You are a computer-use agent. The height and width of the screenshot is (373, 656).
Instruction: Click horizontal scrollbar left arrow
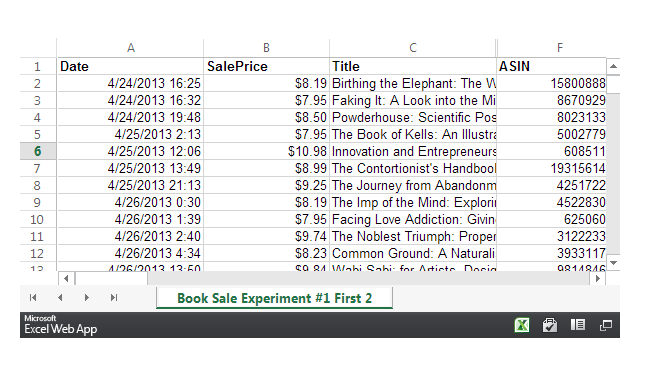click(x=66, y=278)
